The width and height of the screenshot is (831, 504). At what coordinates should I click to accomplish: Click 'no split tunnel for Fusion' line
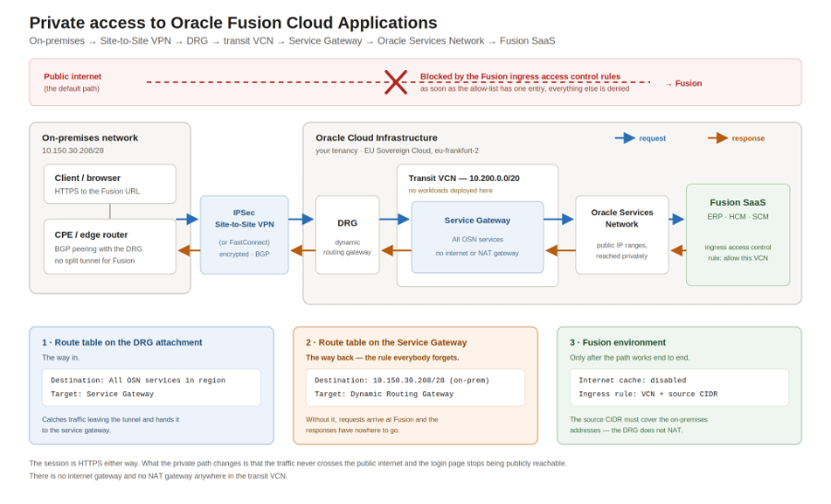click(94, 260)
